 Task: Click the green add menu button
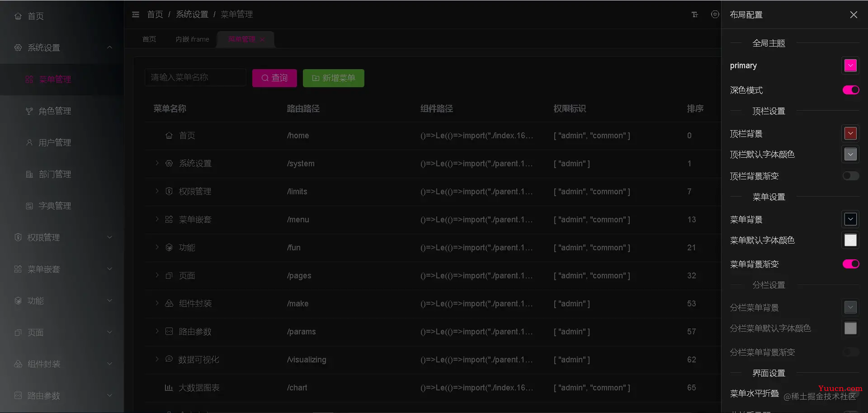tap(333, 78)
